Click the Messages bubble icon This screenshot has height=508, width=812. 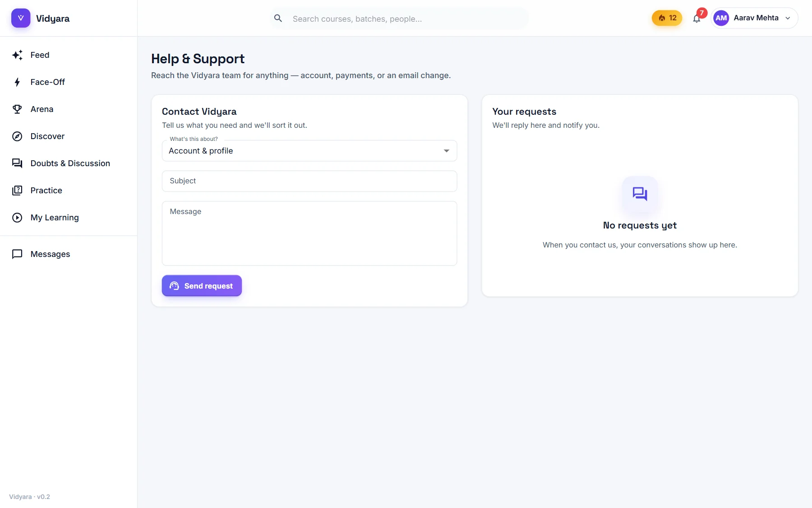point(17,254)
